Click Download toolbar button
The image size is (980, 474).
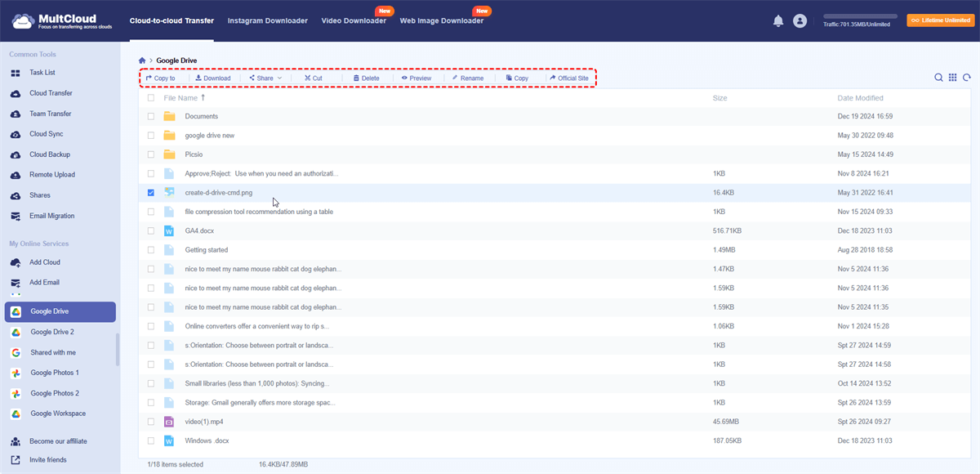pyautogui.click(x=213, y=78)
